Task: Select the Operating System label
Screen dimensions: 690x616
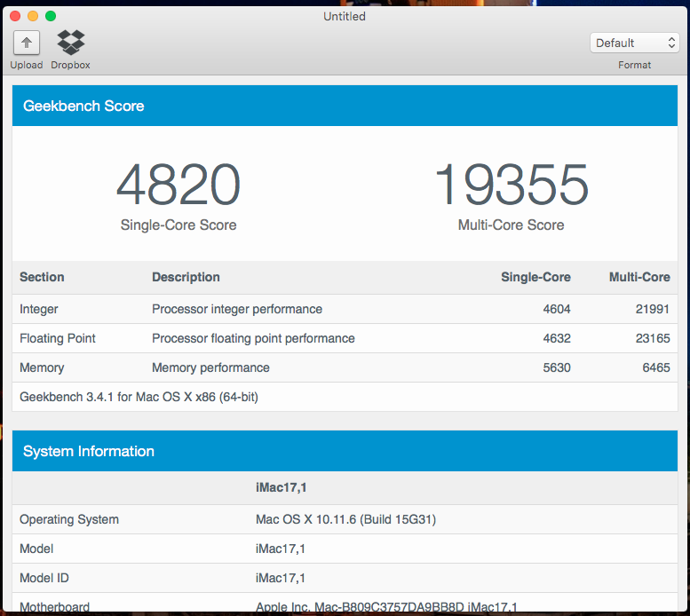Action: (69, 519)
